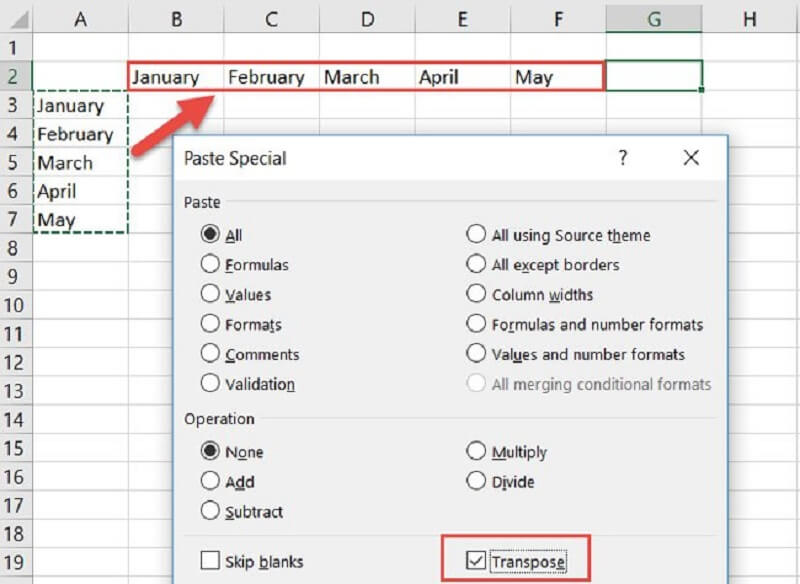Click the Paste Special help question mark
Image resolution: width=800 pixels, height=584 pixels.
(622, 158)
